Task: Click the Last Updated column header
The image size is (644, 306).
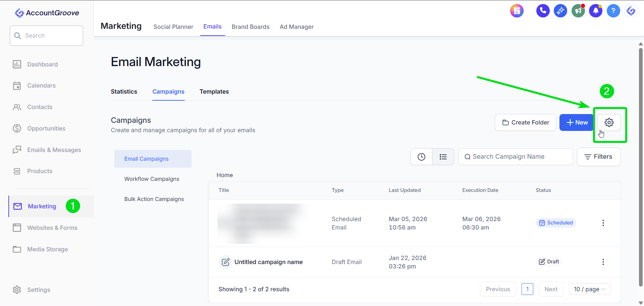Action: 405,190
